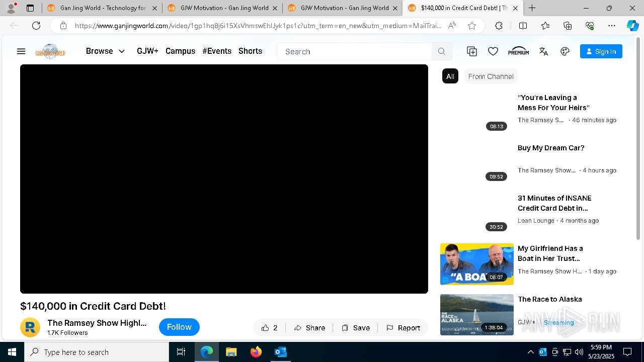Screen dimensions: 644x362
Task: Open tab actions menu icon
Action: pos(30,8)
